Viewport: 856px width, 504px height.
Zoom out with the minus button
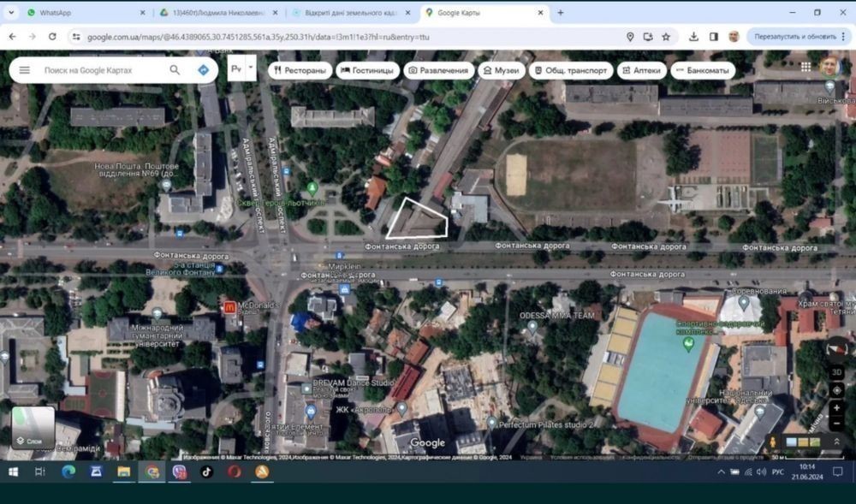pyautogui.click(x=837, y=424)
